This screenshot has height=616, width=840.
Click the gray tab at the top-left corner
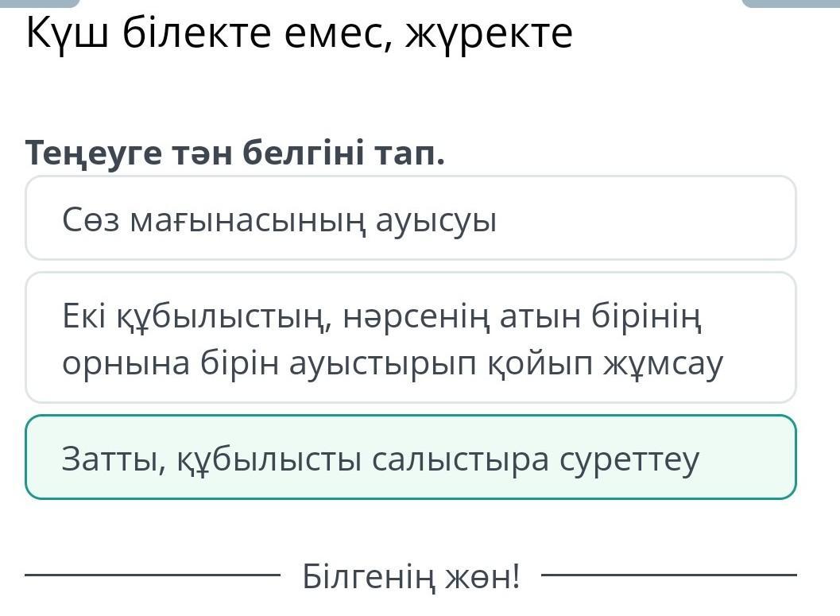click(x=40, y=3)
